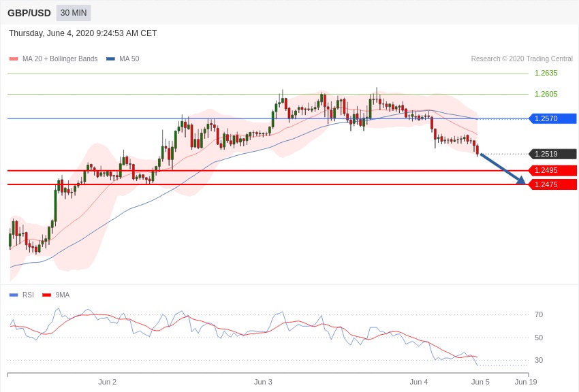Click the Jun 4 date axis label
This screenshot has width=579, height=392.
tap(419, 382)
